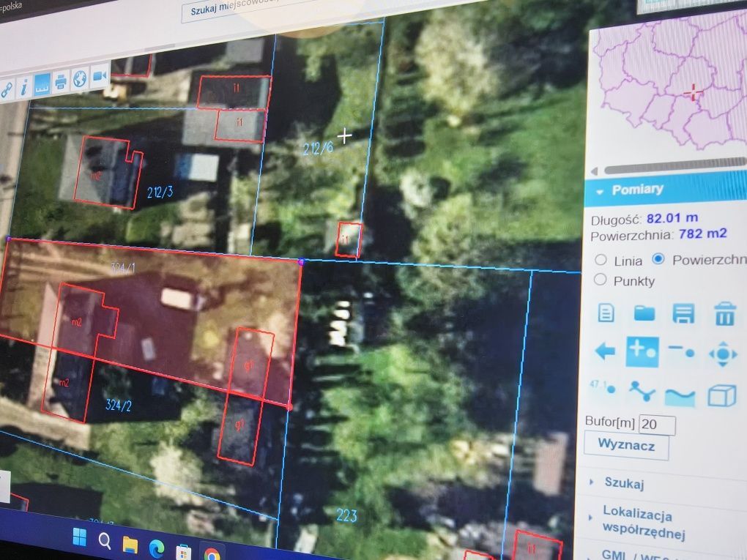Open File Explorer from taskbar
Viewport: 747px width, 560px height.
(130, 545)
